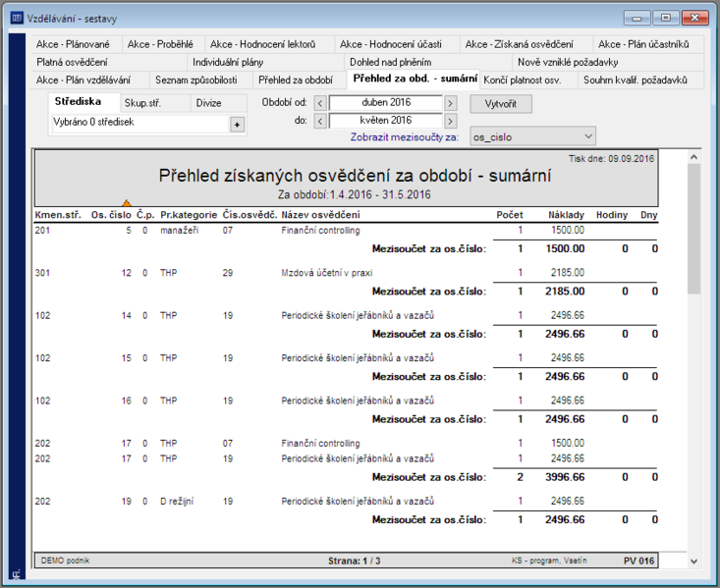Screen dimensions: 720x588
Task: Move 'Období od' to the previous month
Action: point(320,103)
